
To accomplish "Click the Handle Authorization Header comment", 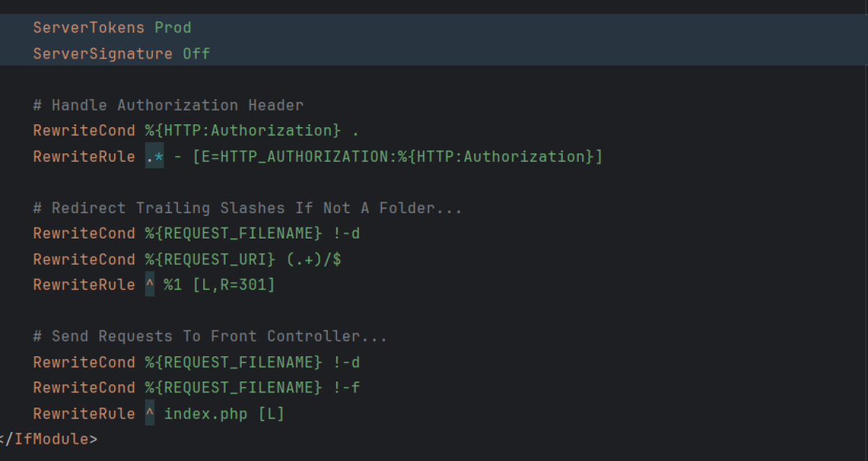I will click(x=168, y=105).
